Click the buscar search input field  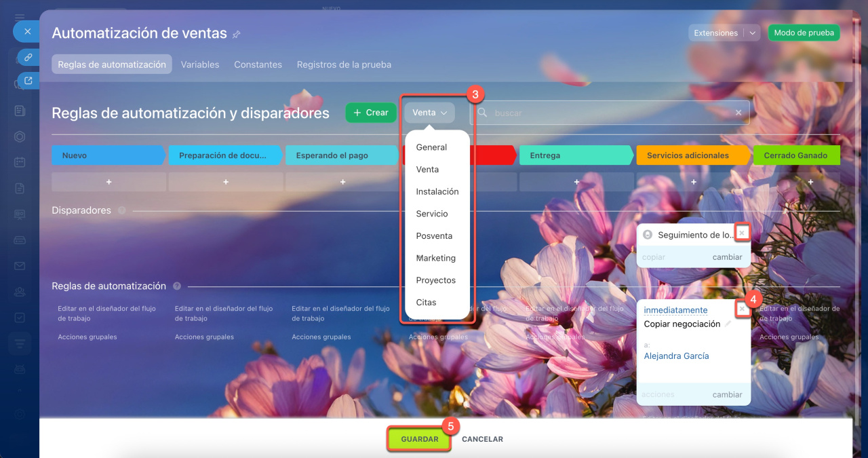610,113
